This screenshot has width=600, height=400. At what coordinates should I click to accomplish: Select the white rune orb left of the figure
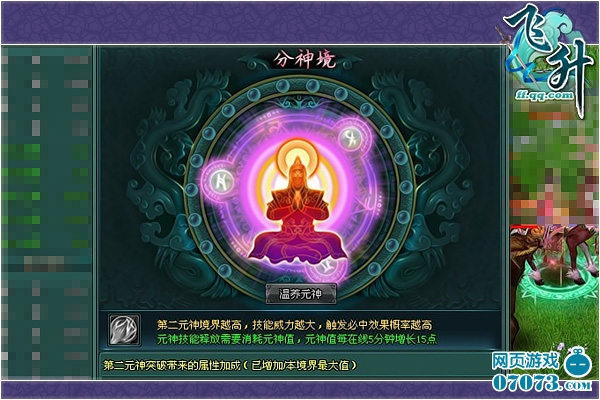click(221, 181)
